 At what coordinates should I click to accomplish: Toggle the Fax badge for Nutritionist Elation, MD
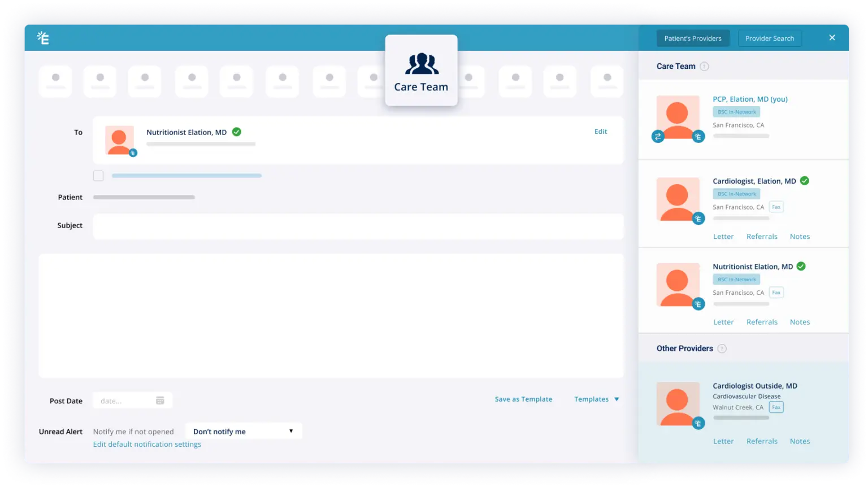point(776,292)
